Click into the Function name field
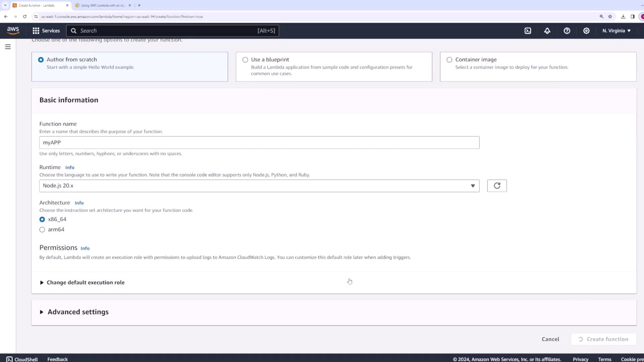This screenshot has width=644, height=362. pyautogui.click(x=259, y=142)
